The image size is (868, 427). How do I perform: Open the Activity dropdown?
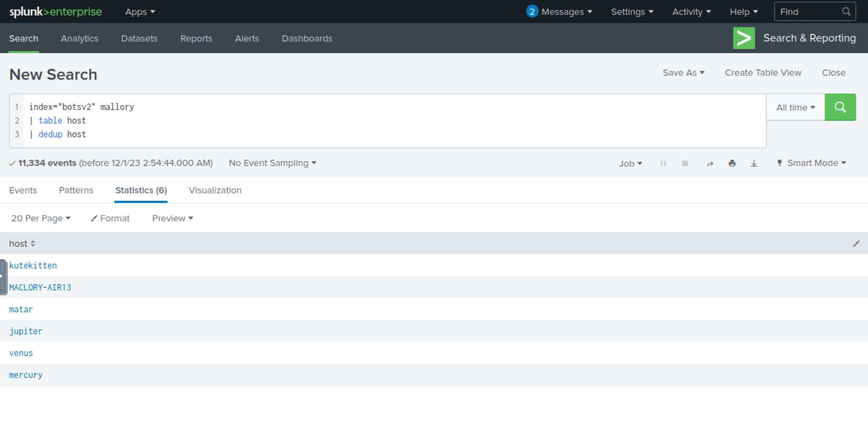tap(691, 12)
